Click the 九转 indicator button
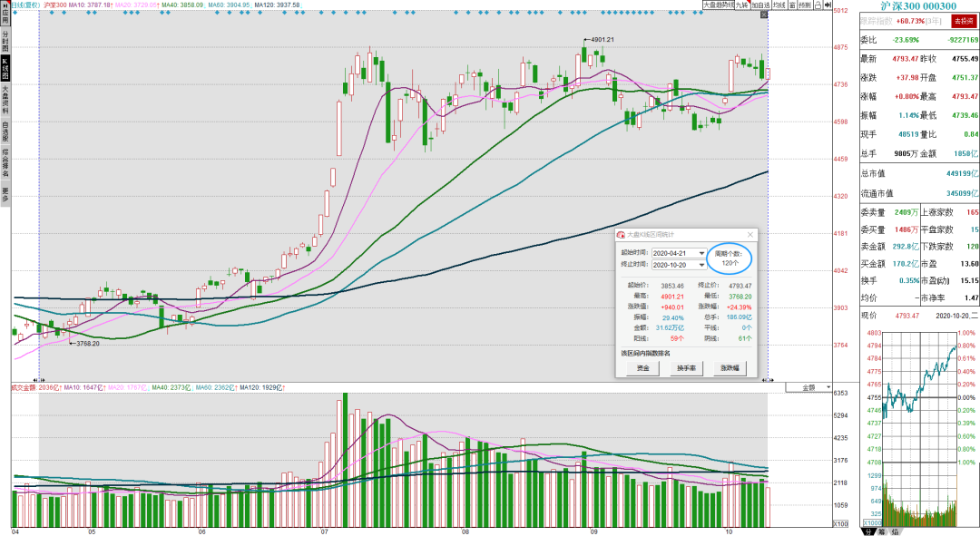 pos(742,5)
